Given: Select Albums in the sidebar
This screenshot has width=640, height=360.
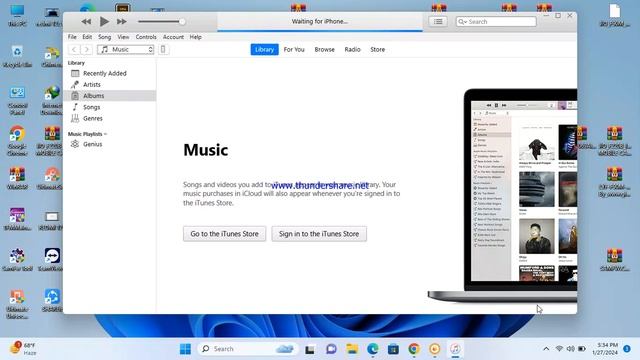Looking at the screenshot, I should 110,96.
